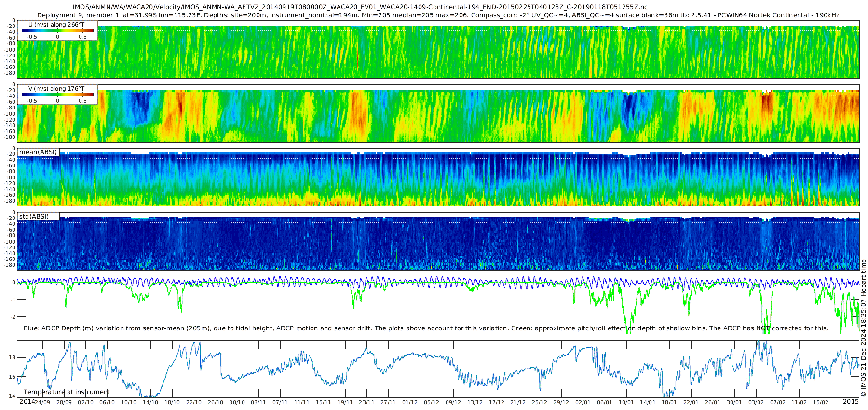The image size is (868, 410).
Task: Click the '06/10' date tick
Action: pos(107,402)
